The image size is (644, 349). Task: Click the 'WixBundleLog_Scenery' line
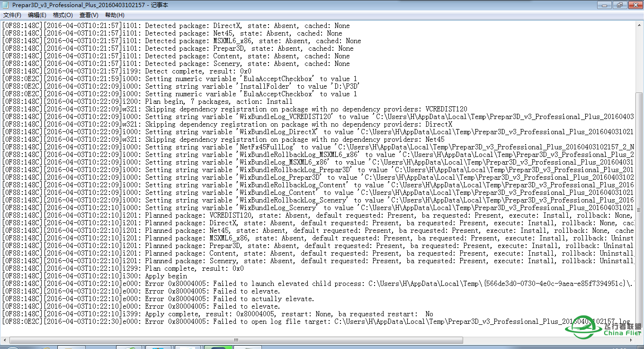coord(318,208)
